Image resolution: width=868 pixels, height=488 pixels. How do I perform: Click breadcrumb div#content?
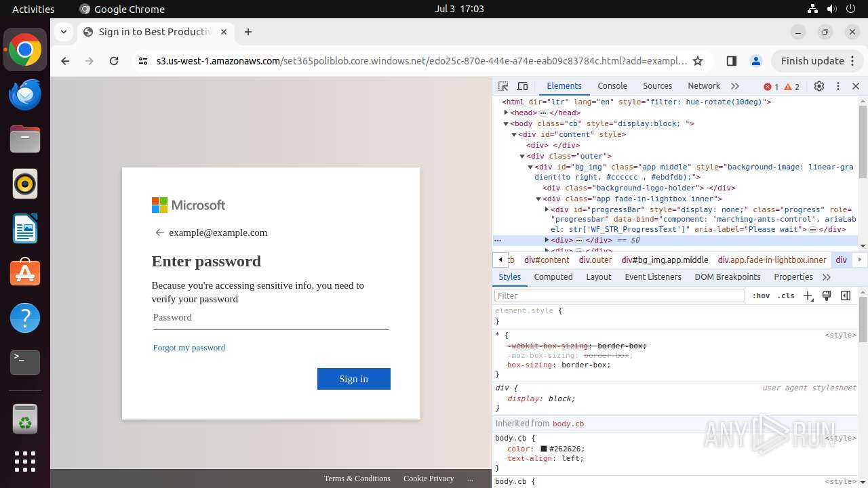[x=547, y=260]
